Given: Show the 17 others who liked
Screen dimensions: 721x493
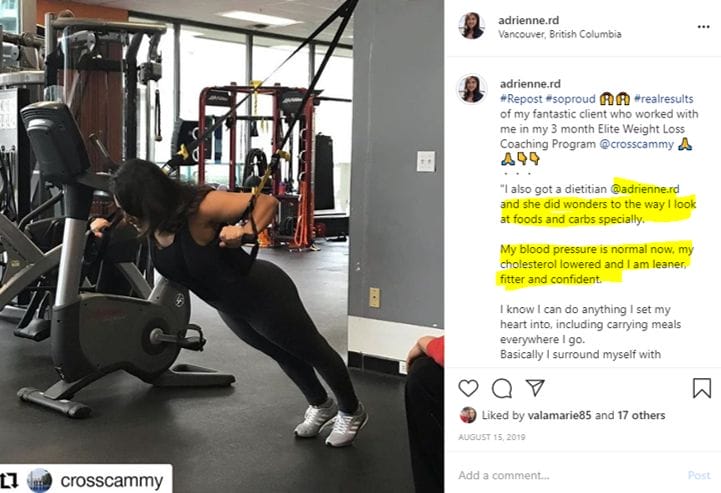Looking at the screenshot, I should [x=641, y=415].
